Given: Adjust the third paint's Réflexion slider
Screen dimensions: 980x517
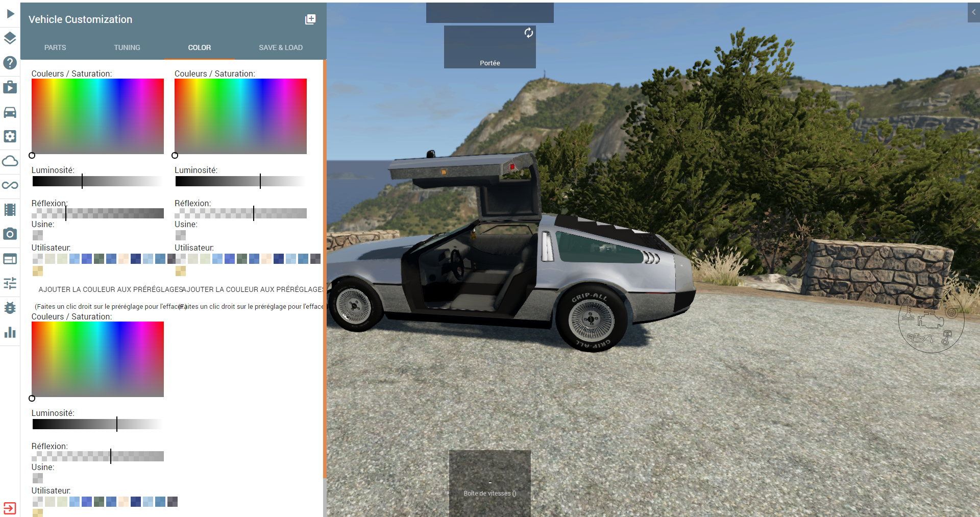Looking at the screenshot, I should coord(97,456).
